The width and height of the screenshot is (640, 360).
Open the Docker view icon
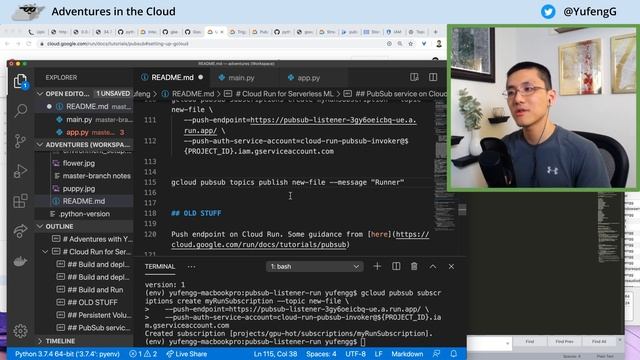(x=20, y=261)
